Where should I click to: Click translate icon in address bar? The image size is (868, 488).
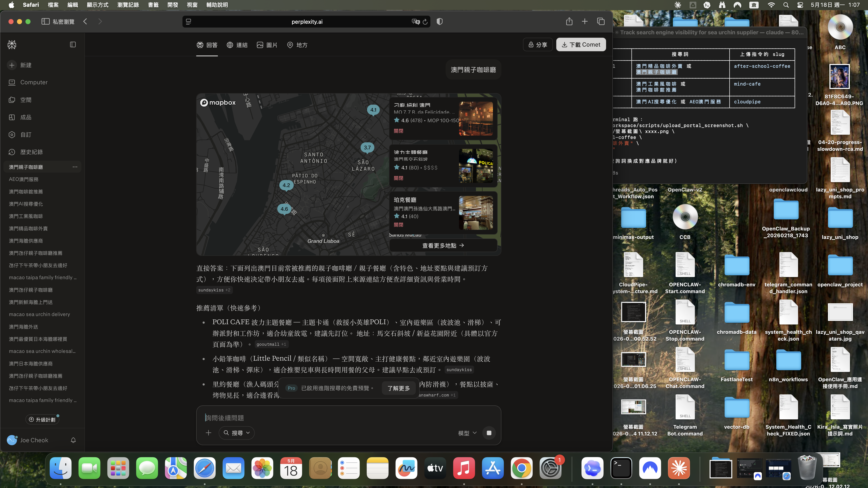pos(416,22)
